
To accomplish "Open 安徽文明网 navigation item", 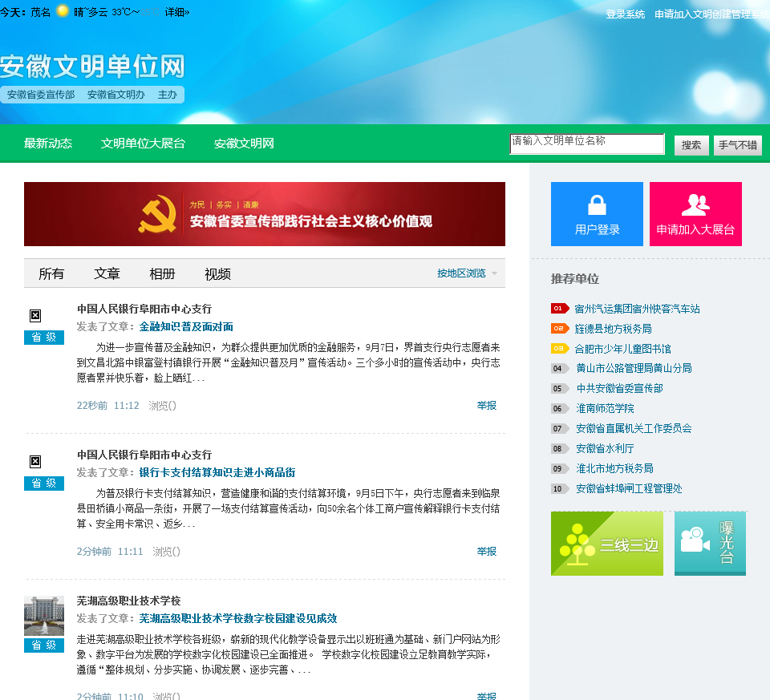I will point(244,144).
